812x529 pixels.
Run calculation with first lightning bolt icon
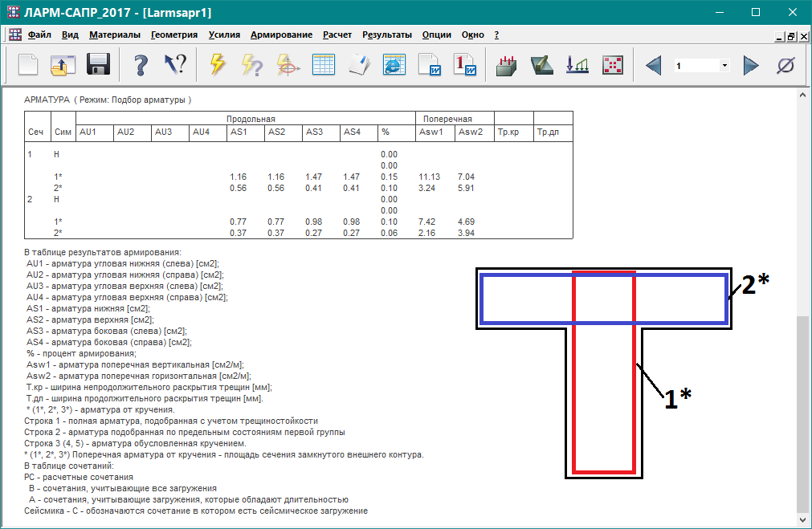coord(218,65)
